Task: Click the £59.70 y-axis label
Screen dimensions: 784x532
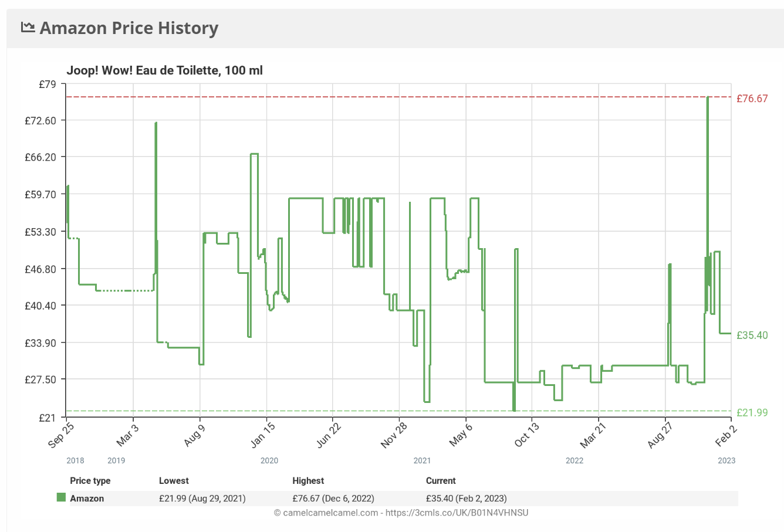Action: tap(40, 195)
